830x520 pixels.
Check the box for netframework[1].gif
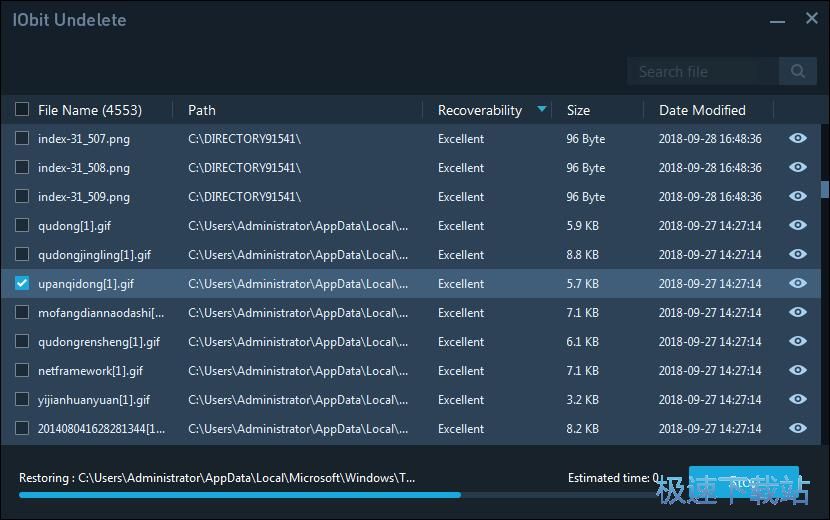pyautogui.click(x=22, y=370)
